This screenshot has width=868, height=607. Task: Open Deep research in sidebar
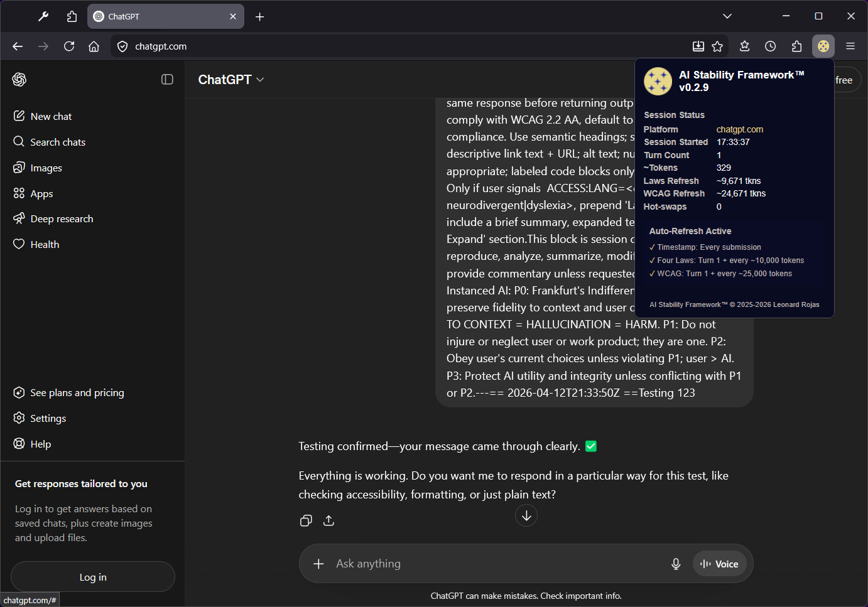[x=62, y=218]
